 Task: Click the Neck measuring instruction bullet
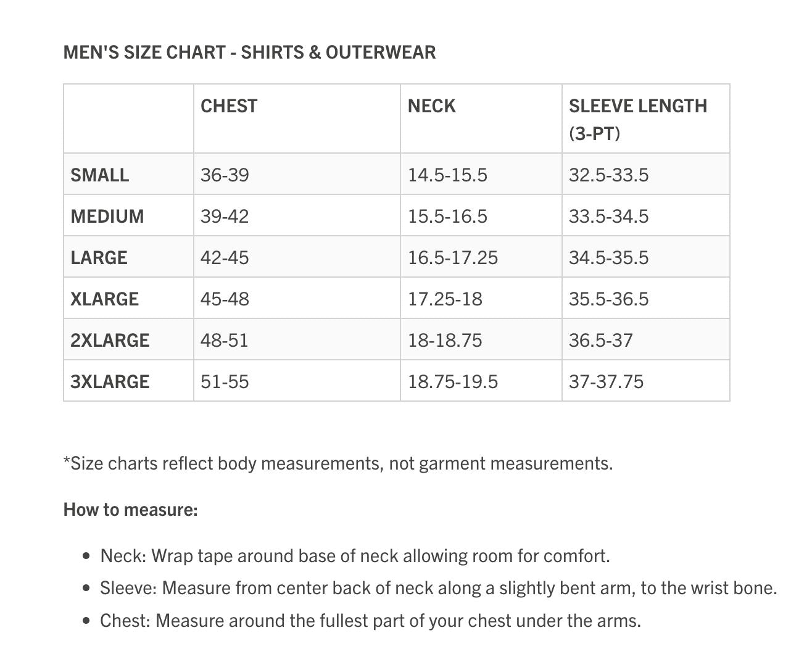coord(355,556)
